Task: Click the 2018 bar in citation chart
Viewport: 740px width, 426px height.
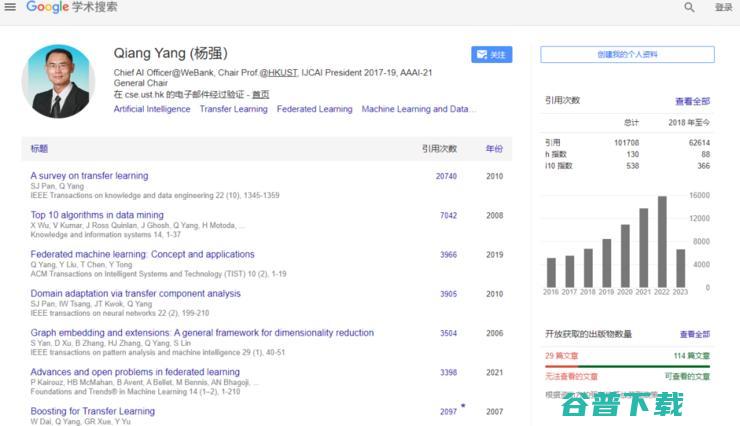Action: [588, 268]
